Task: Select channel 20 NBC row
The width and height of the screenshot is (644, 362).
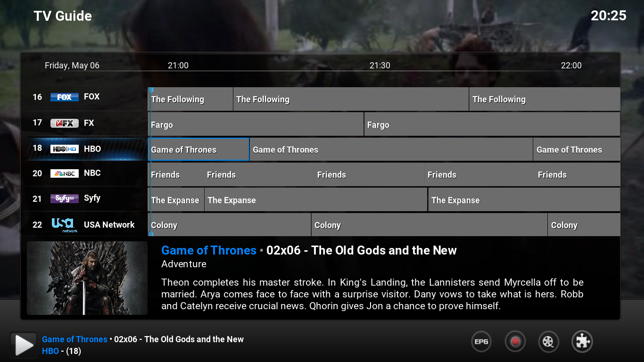Action: 84,173
